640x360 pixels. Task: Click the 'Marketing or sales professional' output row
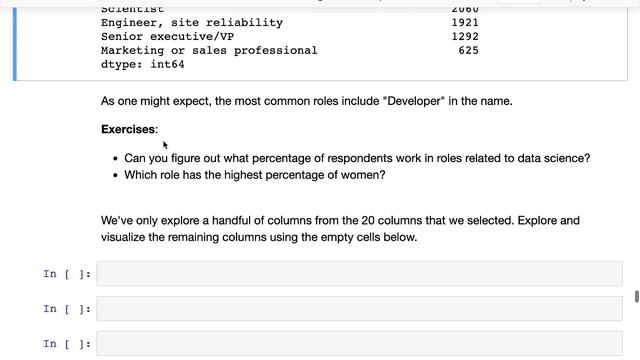290,50
